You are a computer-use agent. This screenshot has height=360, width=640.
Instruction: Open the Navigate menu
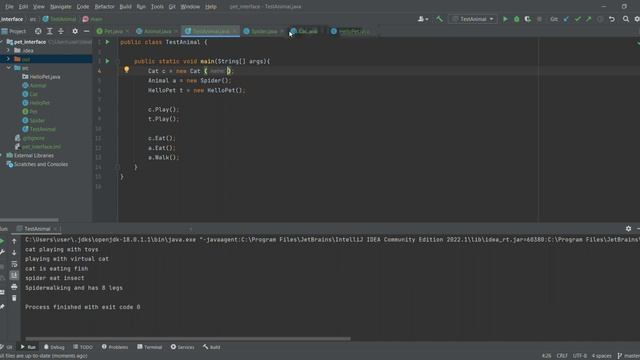60,7
